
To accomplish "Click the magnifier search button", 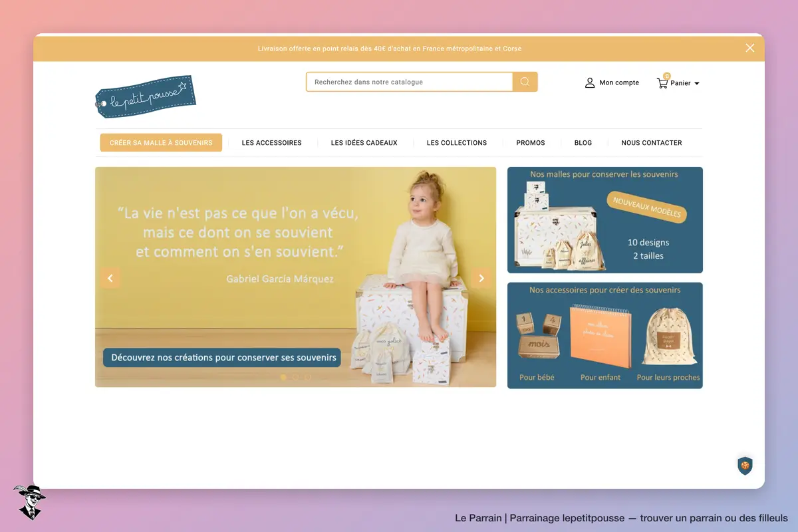I will pos(525,82).
